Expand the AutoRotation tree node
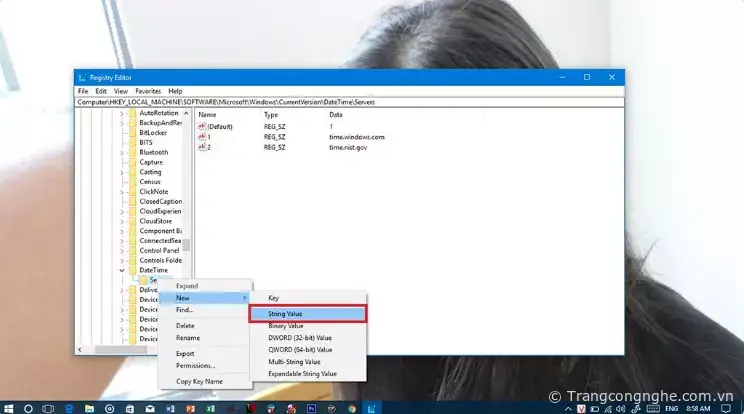This screenshot has height=414, width=744. (122, 113)
